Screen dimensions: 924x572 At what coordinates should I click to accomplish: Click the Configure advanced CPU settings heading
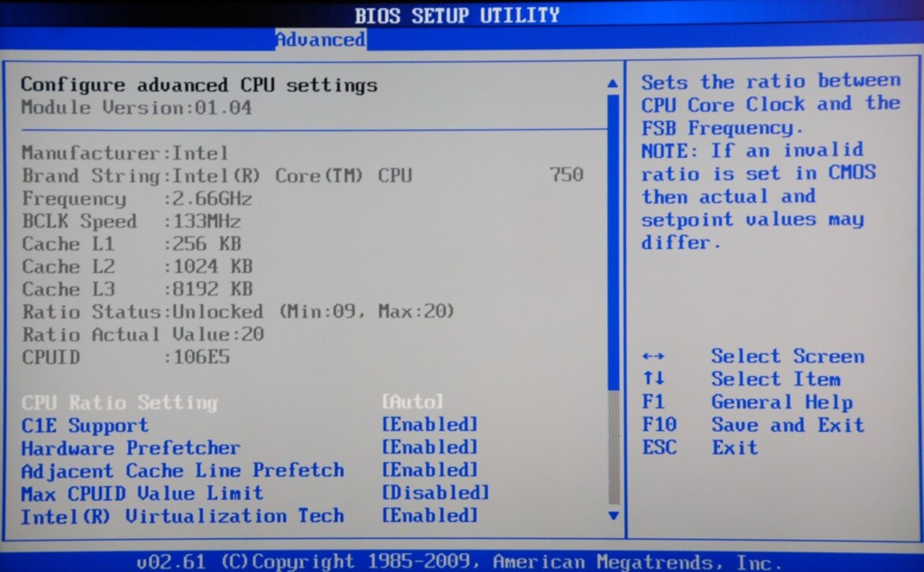click(199, 85)
